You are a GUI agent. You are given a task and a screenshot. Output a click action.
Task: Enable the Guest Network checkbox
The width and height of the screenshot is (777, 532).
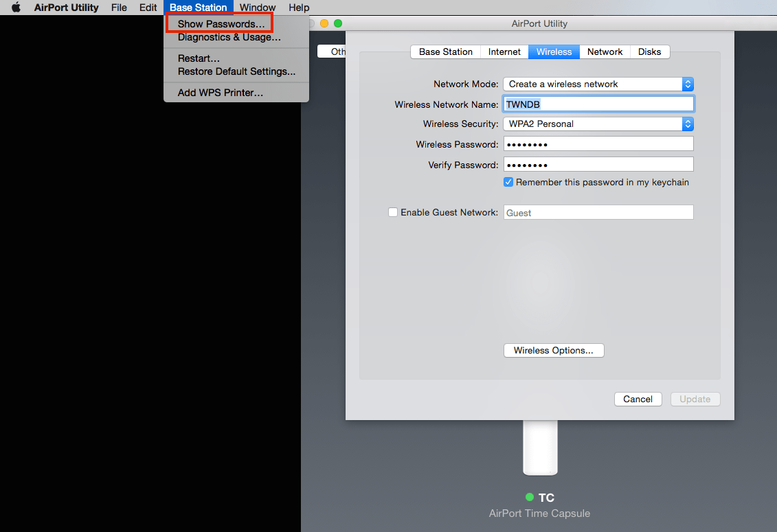pyautogui.click(x=393, y=212)
